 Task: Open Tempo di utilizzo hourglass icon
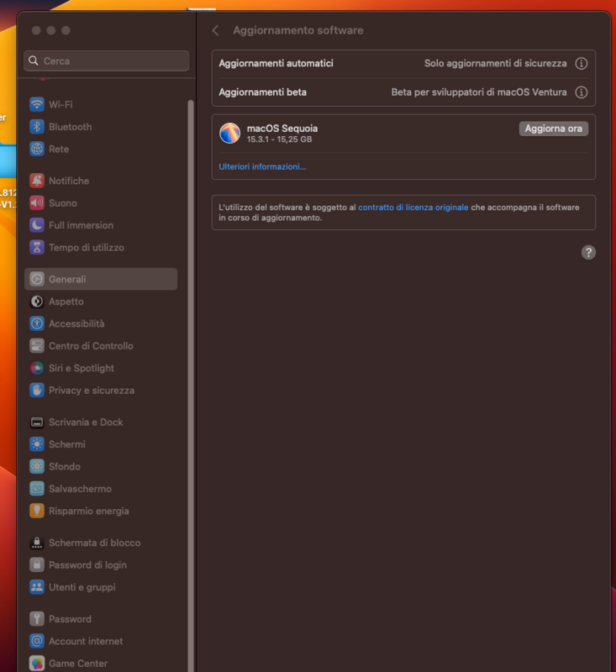tap(37, 248)
